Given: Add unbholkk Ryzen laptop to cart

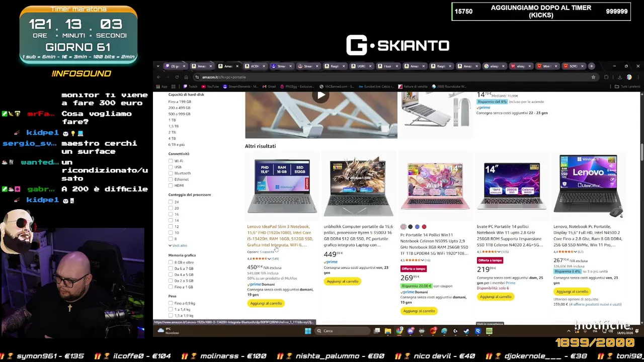Looking at the screenshot, I should [x=342, y=281].
